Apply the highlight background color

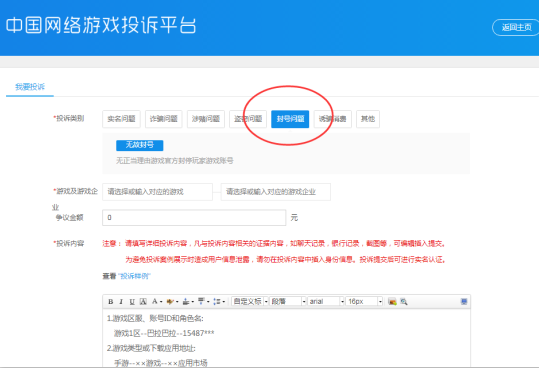(170, 302)
